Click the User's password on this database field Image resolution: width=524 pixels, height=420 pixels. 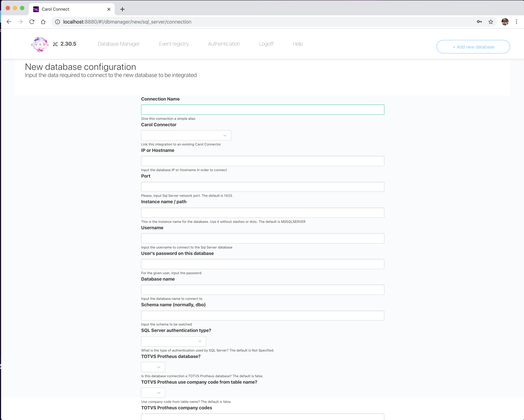[263, 264]
